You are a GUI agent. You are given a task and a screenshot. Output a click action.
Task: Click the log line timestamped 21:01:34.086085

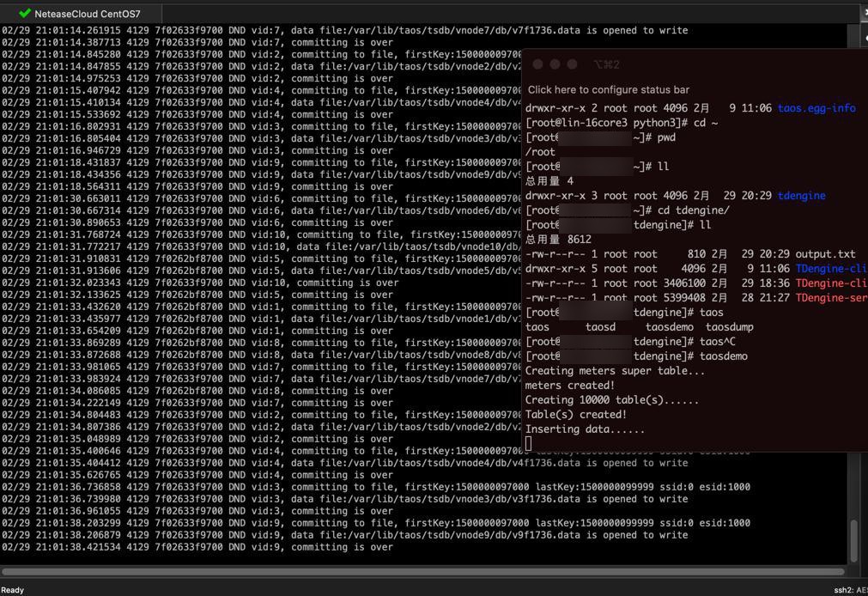(x=197, y=391)
